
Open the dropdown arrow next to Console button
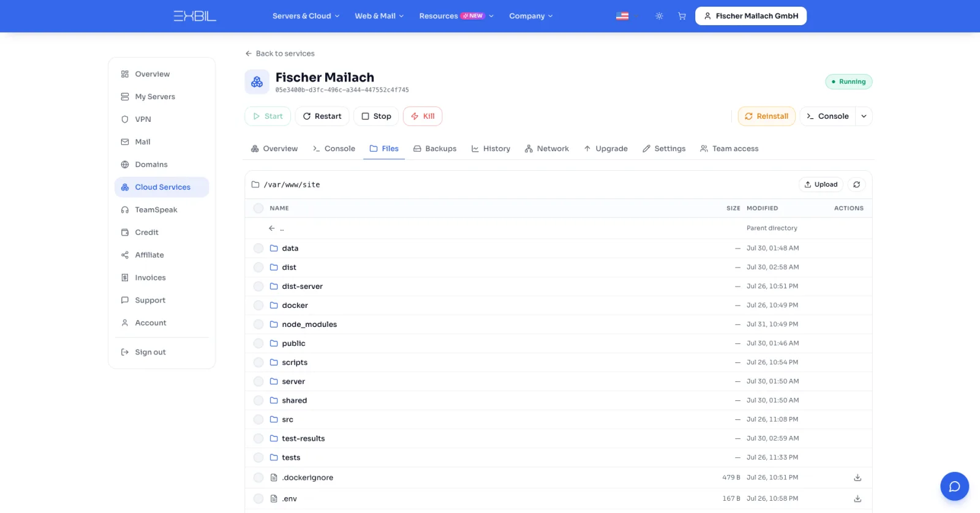864,116
